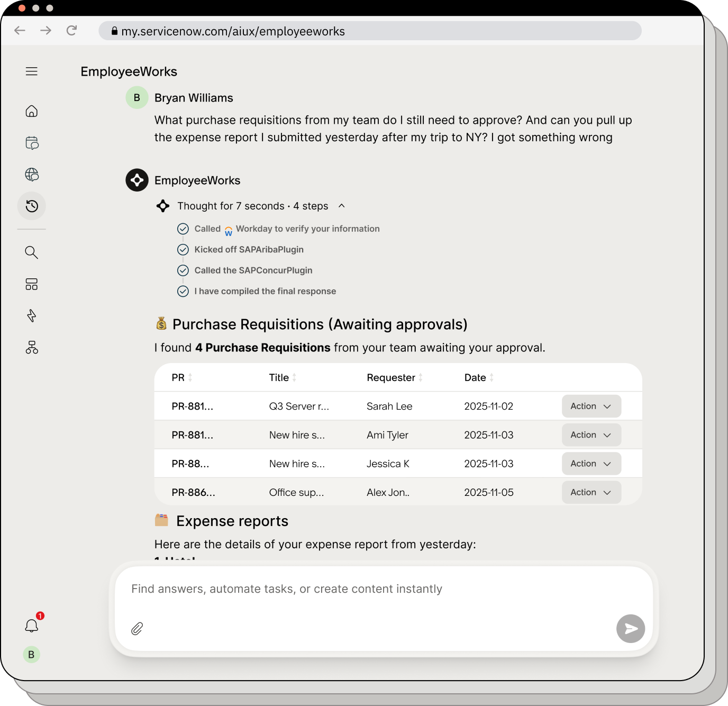This screenshot has width=728, height=706.
Task: Open the calendar chat icon in sidebar
Action: 32,143
